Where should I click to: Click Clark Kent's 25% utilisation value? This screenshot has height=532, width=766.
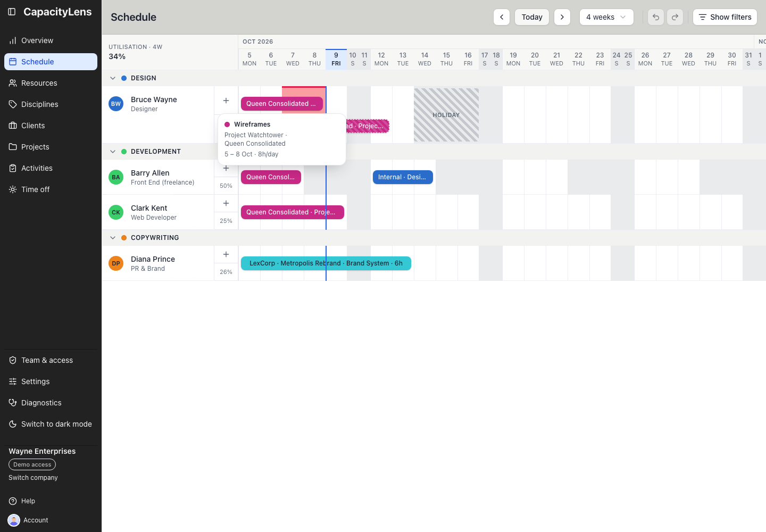226,221
